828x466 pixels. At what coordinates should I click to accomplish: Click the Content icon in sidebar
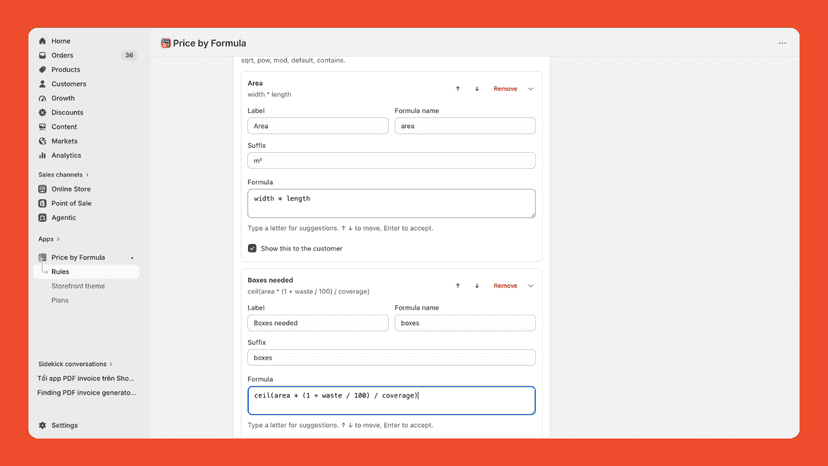click(42, 126)
